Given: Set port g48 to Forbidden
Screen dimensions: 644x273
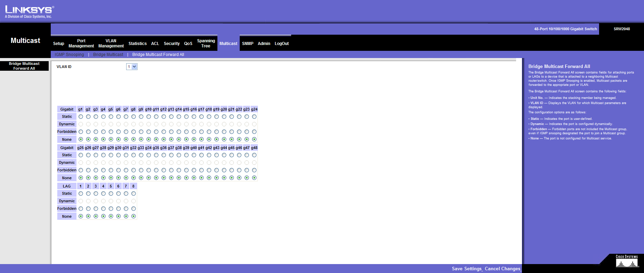Looking at the screenshot, I should click(254, 170).
